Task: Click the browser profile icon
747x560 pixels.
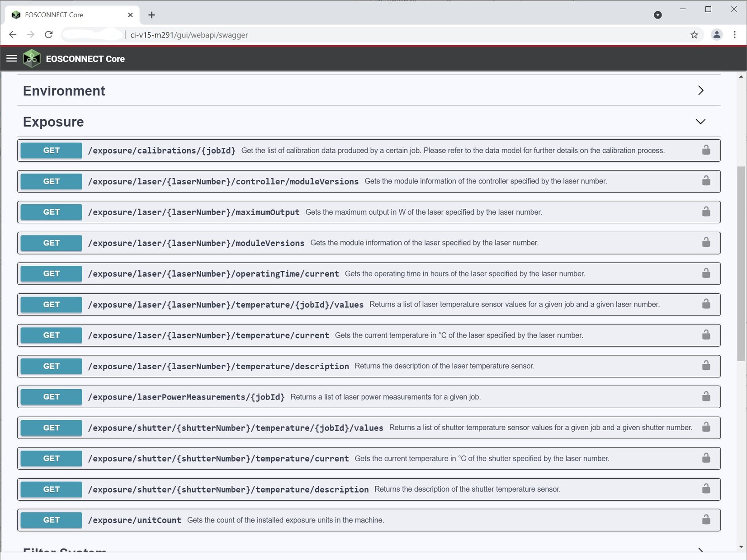Action: pyautogui.click(x=717, y=34)
